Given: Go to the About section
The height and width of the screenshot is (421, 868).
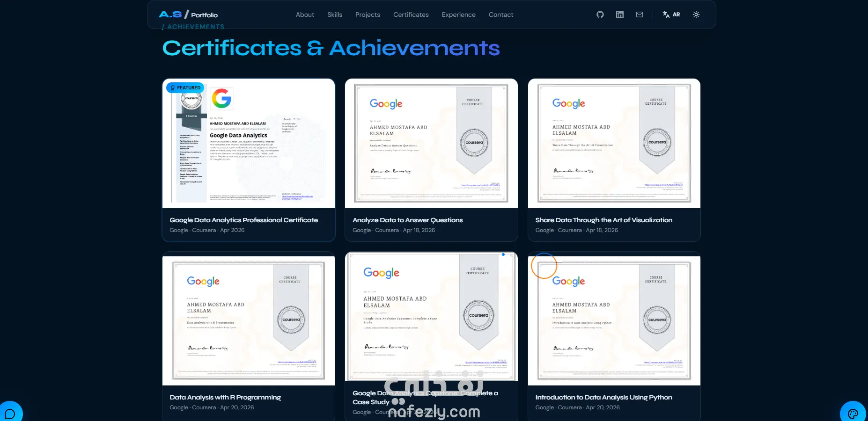Looking at the screenshot, I should point(305,15).
